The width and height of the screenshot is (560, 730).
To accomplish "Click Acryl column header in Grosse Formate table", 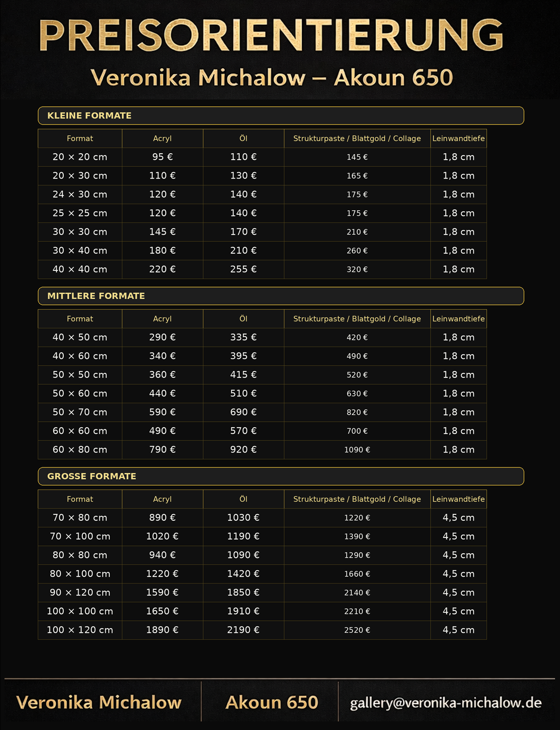I will [x=162, y=499].
